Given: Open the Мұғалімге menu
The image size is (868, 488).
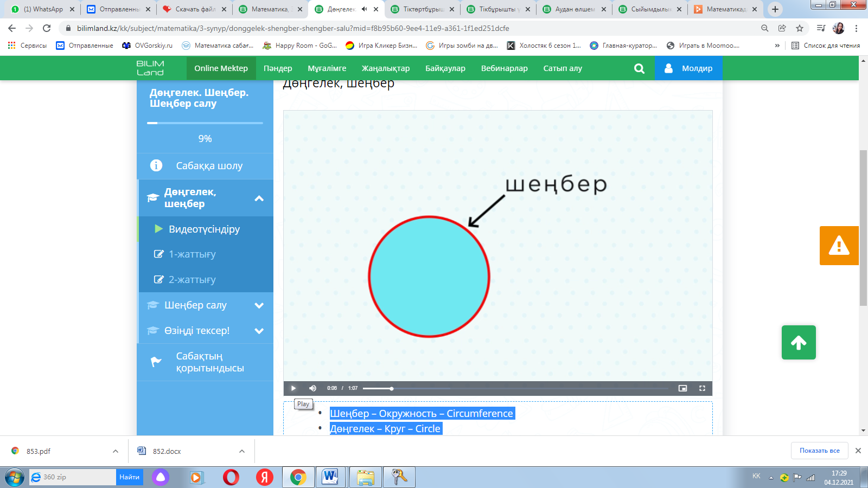Looking at the screenshot, I should click(x=327, y=68).
